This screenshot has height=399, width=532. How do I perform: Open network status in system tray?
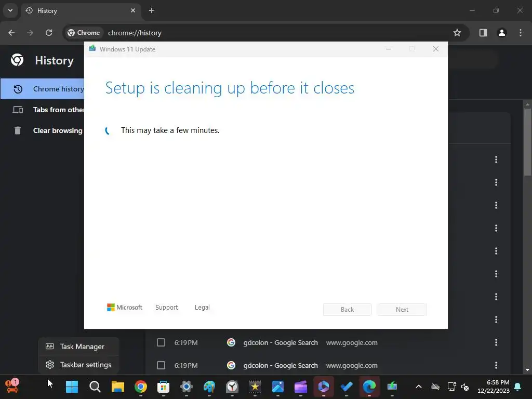point(451,387)
